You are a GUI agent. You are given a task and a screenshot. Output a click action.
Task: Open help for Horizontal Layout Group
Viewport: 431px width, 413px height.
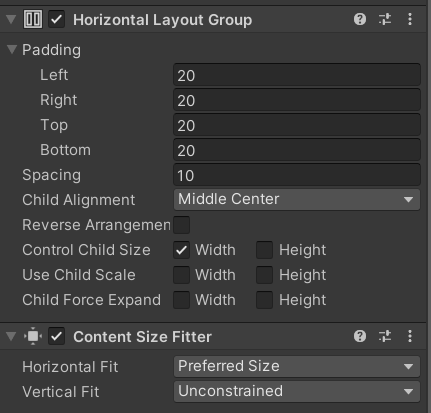point(360,19)
